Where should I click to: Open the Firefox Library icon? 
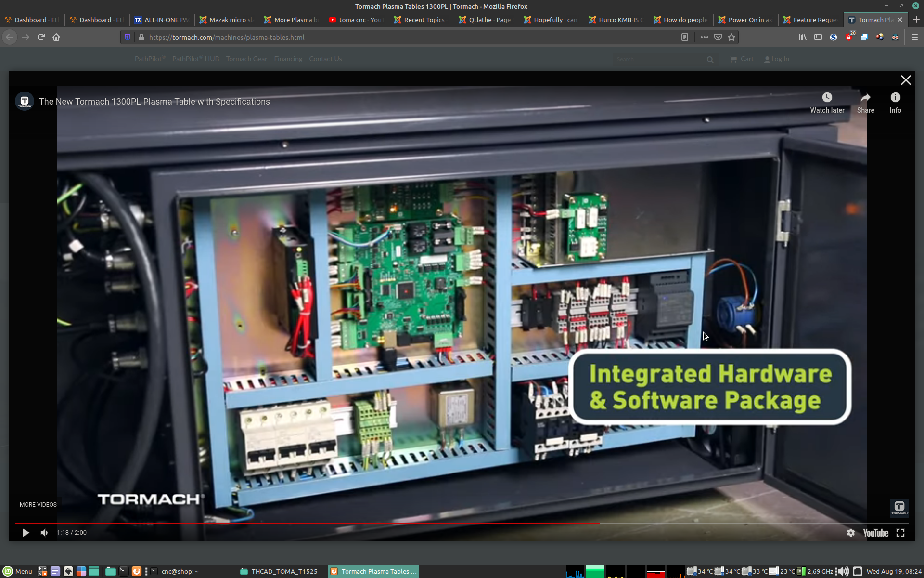(803, 37)
